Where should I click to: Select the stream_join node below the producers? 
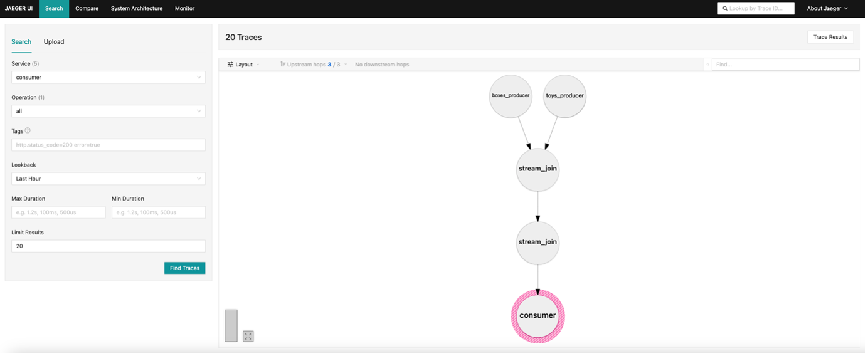point(537,169)
